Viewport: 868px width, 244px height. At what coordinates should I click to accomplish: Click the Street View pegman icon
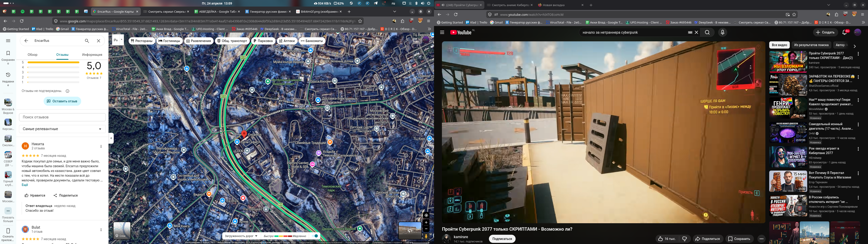click(x=426, y=236)
